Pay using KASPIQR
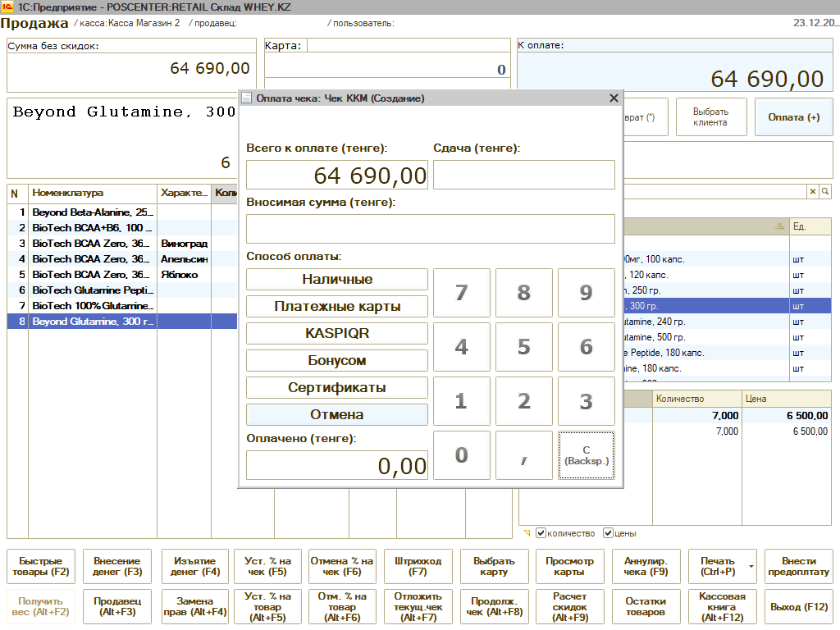Image resolution: width=840 pixels, height=630 pixels. 337,334
